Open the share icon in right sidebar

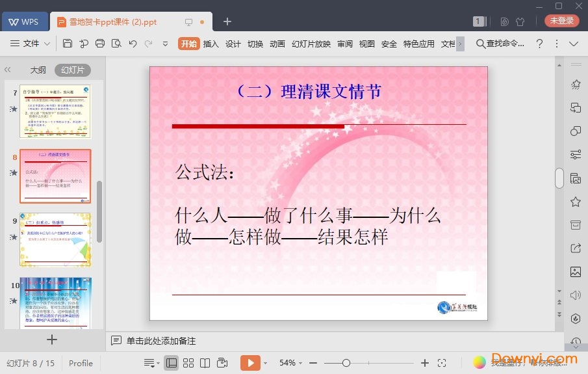tap(575, 248)
